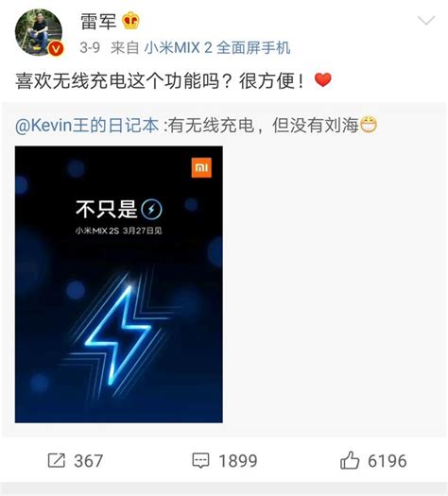Expand the post options chevron
Viewport: 448px width, 496px height.
(426, 20)
